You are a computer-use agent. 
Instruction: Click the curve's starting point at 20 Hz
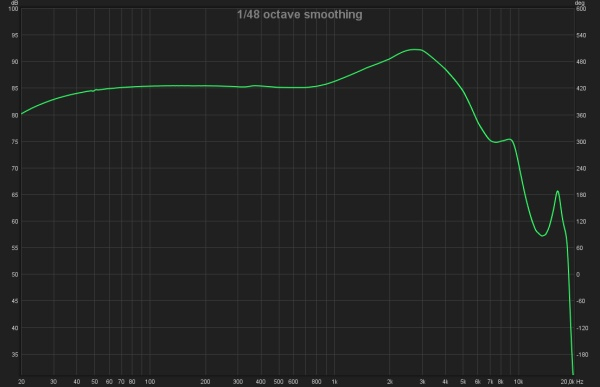(21, 114)
